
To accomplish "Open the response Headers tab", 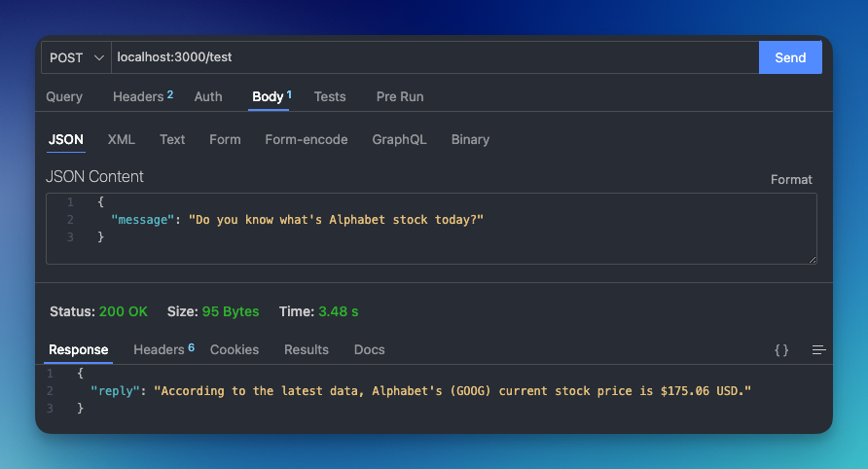I will [x=163, y=350].
